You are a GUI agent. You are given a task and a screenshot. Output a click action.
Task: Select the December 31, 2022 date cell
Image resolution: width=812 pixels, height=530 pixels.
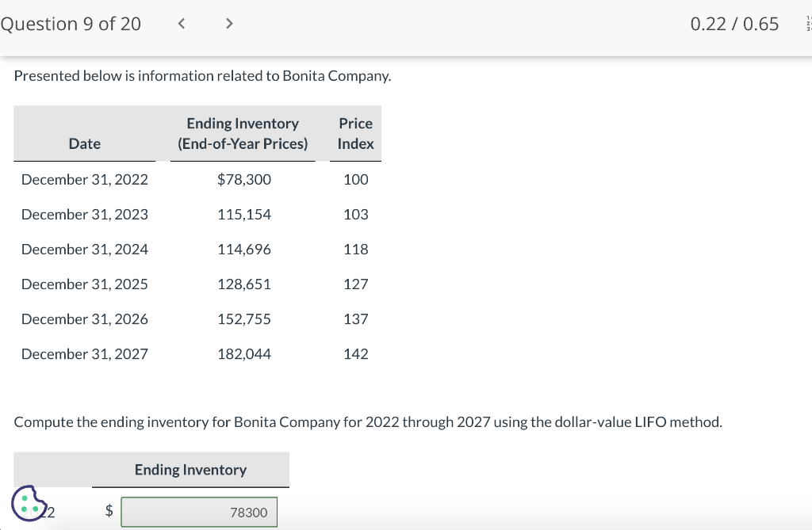pos(85,179)
